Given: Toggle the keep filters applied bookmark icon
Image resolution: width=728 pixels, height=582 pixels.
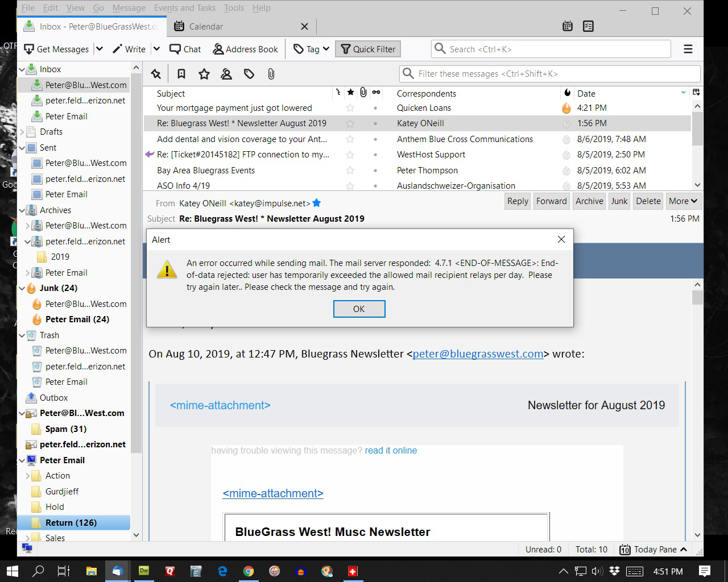Looking at the screenshot, I should point(181,74).
